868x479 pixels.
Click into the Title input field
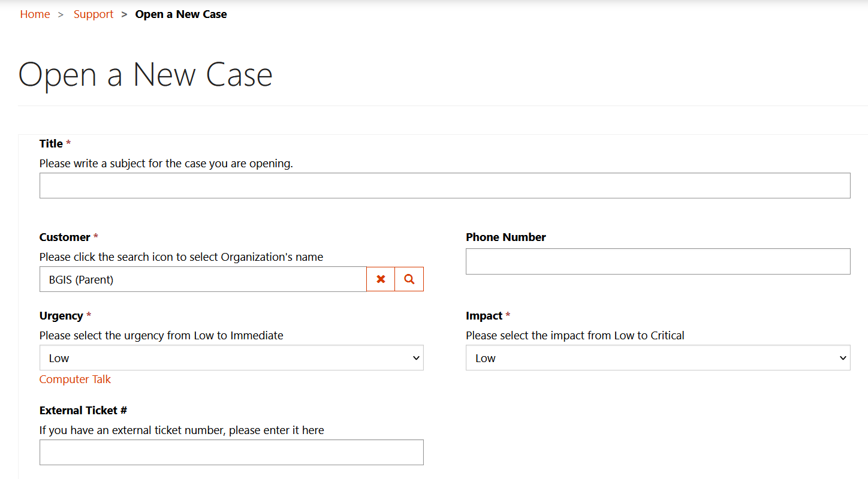pyautogui.click(x=445, y=186)
